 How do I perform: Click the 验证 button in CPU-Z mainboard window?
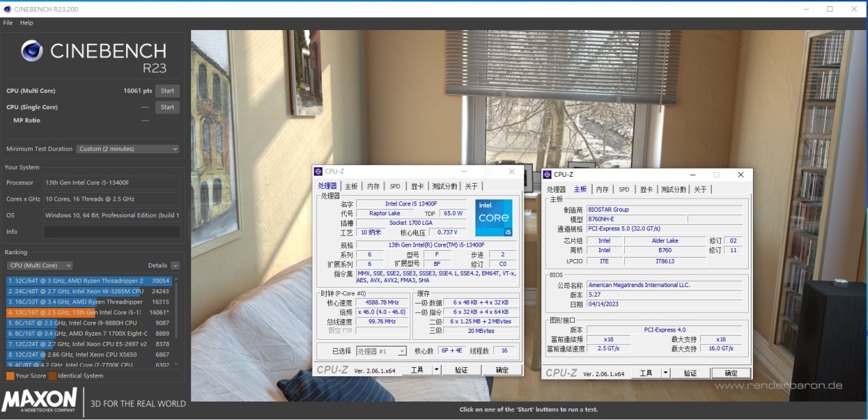point(690,373)
